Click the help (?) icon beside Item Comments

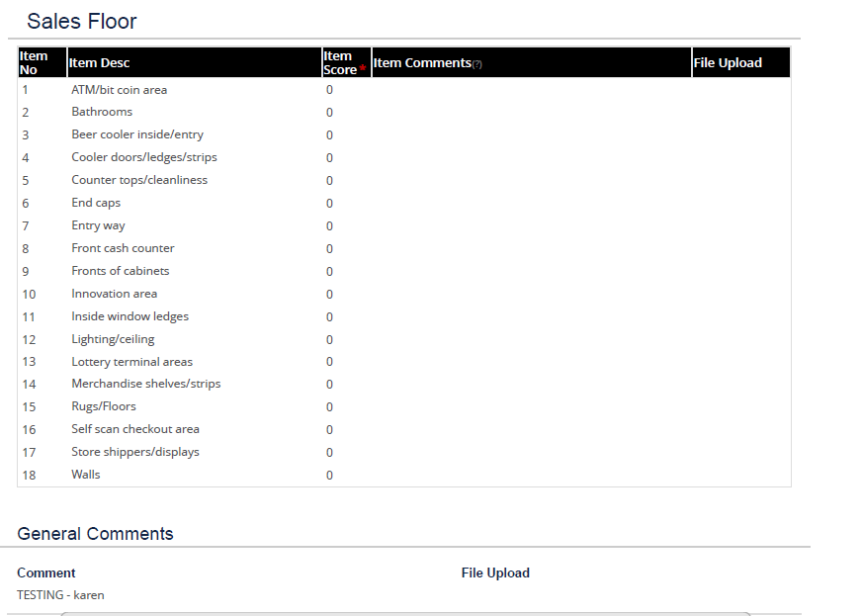coord(476,64)
